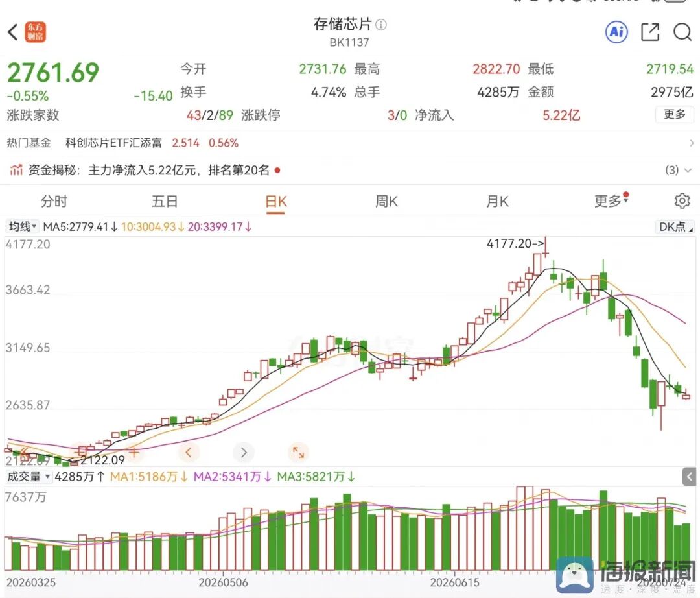Shift the chart right with the arrow button

(243, 453)
